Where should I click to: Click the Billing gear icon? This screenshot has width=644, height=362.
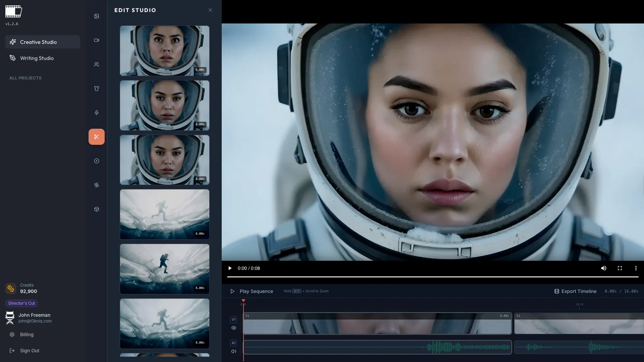click(12, 335)
